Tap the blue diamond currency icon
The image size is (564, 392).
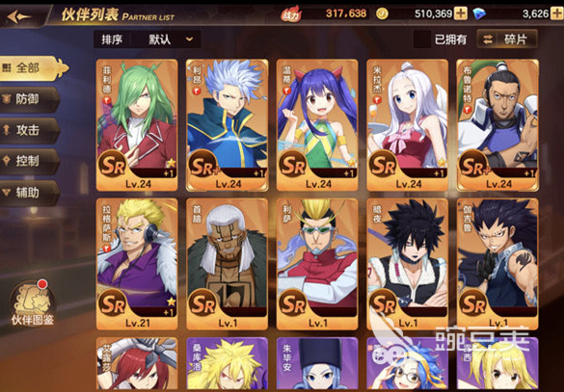(x=479, y=14)
